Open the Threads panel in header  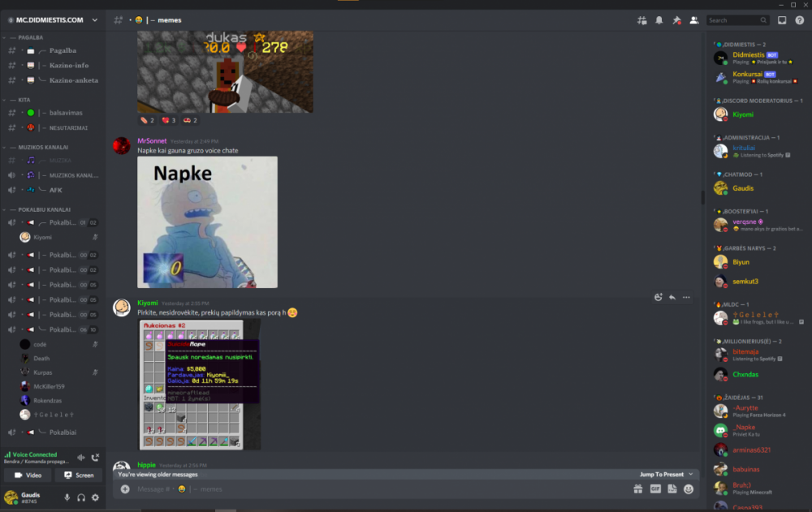coord(641,20)
